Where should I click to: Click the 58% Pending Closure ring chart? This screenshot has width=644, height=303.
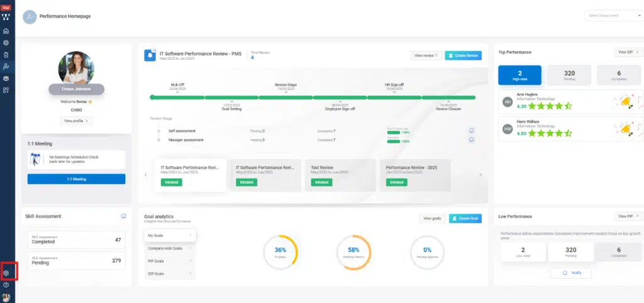(353, 252)
